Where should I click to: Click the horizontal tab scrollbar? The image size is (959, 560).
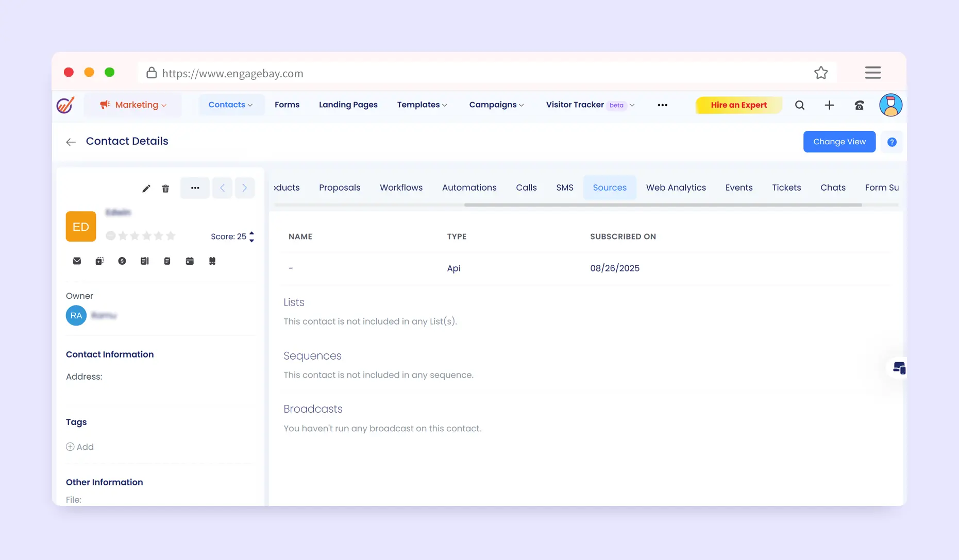click(x=662, y=205)
